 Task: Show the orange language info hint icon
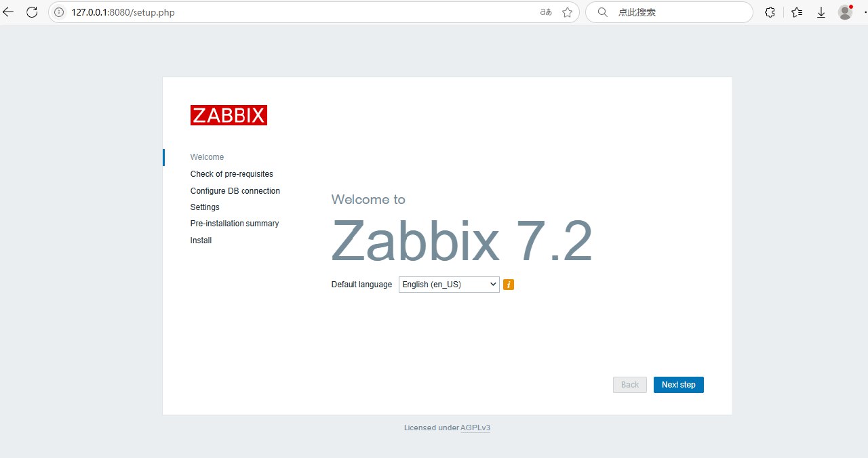[x=509, y=285]
